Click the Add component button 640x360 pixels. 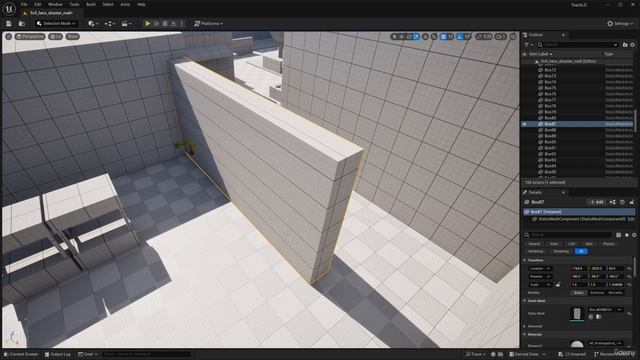point(596,202)
